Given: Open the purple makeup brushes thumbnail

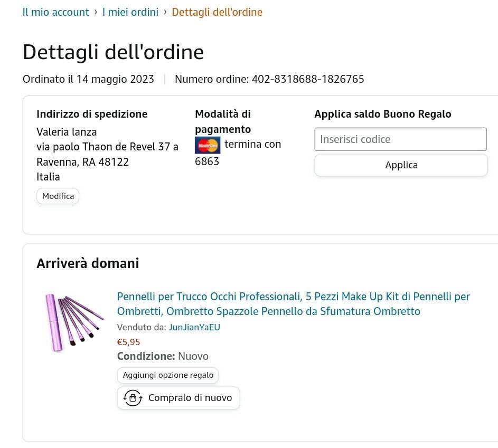Looking at the screenshot, I should pyautogui.click(x=73, y=321).
